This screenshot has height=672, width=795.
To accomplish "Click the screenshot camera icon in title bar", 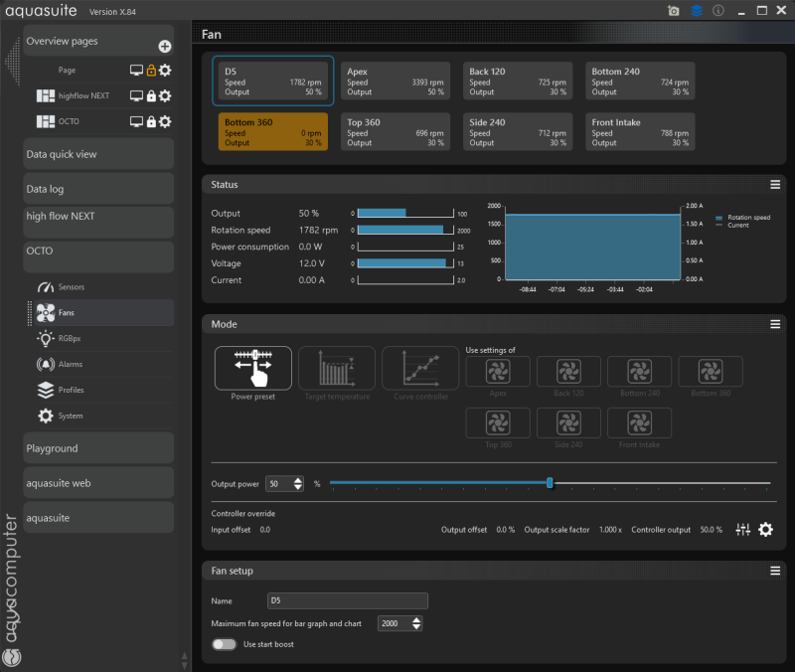I will coord(673,11).
